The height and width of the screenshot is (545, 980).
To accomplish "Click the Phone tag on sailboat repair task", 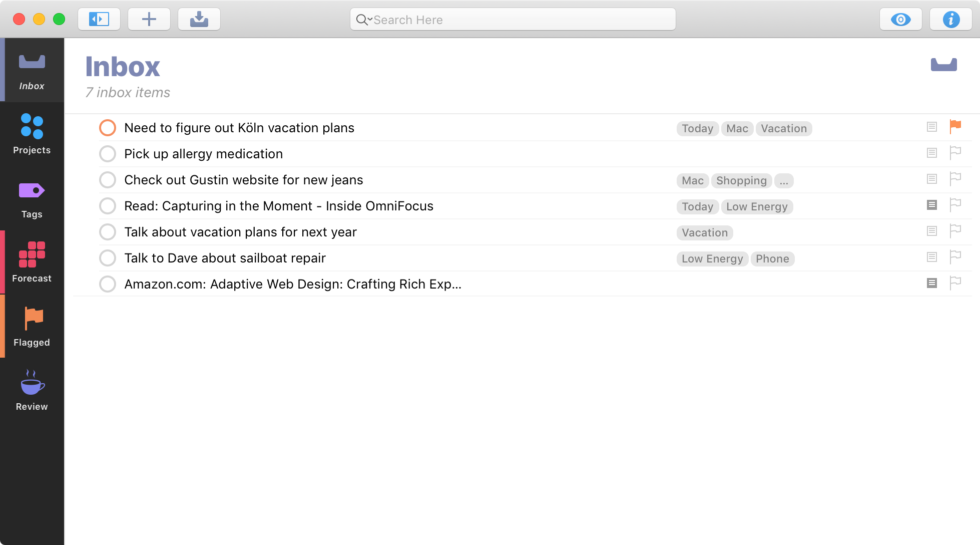I will 772,259.
